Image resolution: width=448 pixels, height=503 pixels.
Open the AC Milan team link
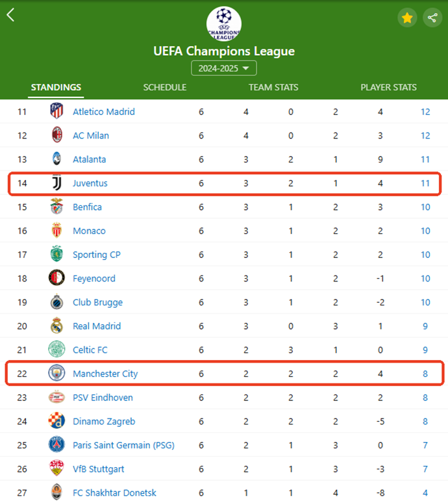[91, 136]
